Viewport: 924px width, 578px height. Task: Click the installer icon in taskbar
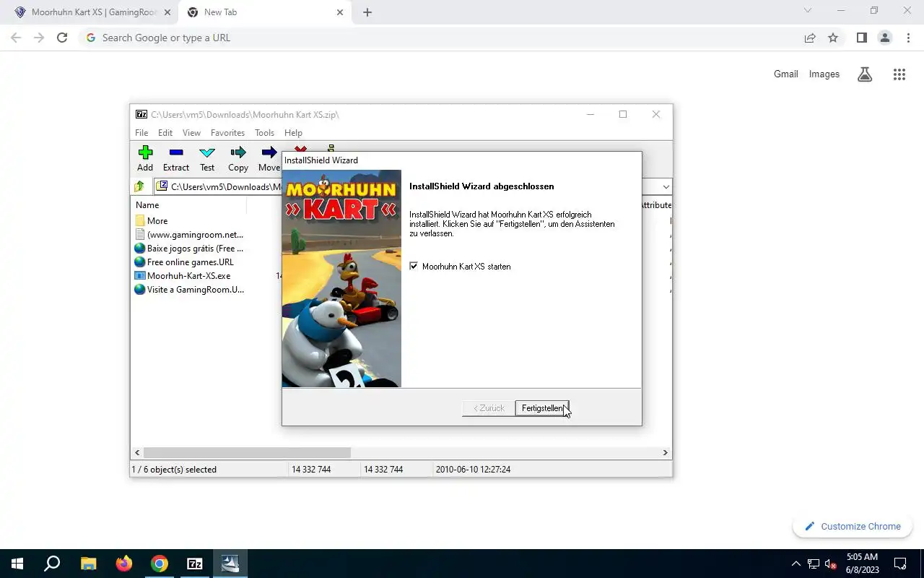coord(230,564)
